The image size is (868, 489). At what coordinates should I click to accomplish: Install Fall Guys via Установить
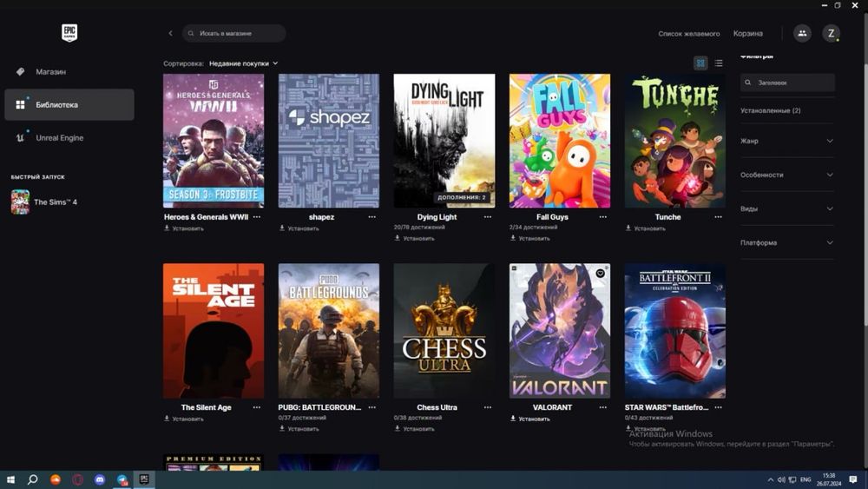(x=529, y=238)
